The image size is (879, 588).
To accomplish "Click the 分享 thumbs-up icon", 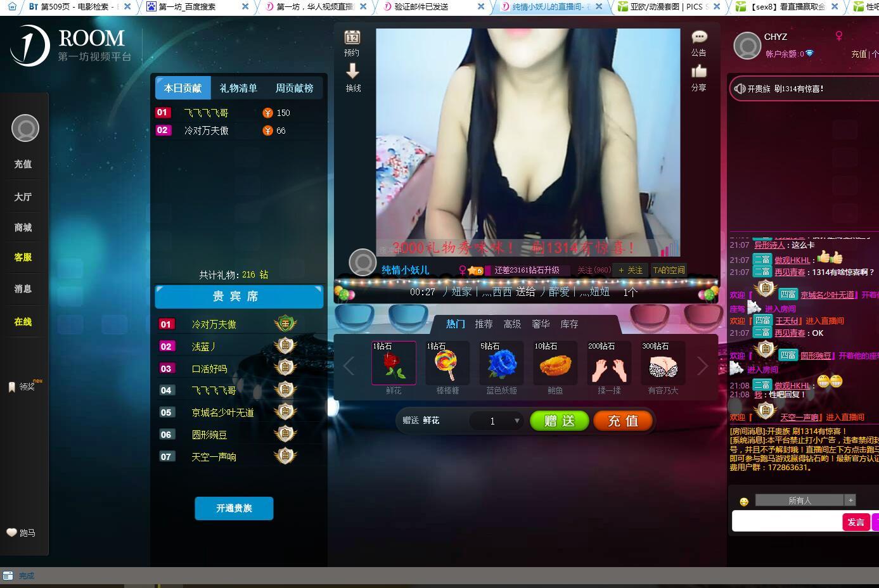I will click(699, 71).
